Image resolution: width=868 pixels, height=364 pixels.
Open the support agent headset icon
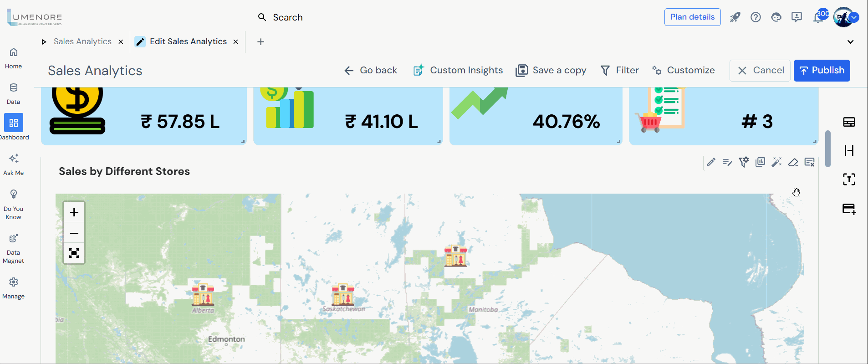pyautogui.click(x=776, y=17)
